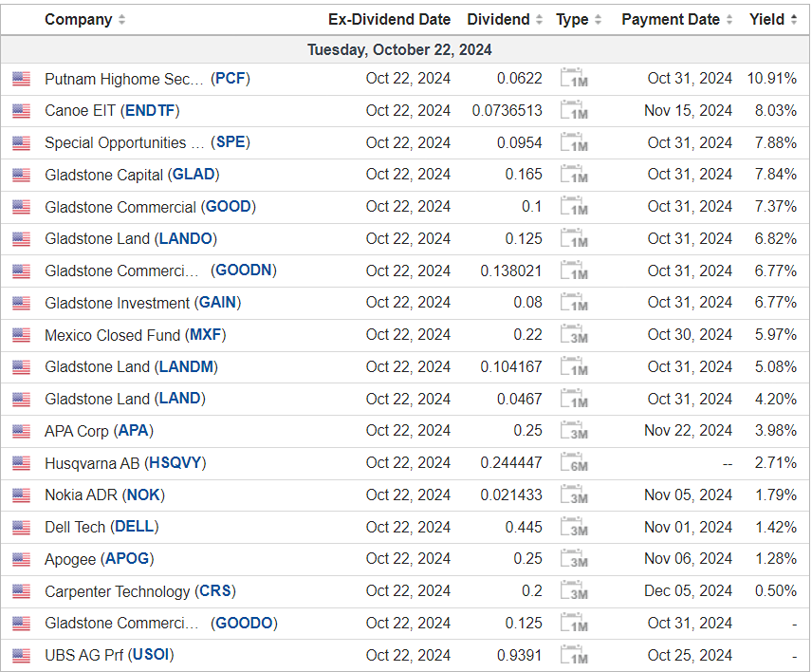Click the 3M type icon for Mexico Closed Fund
The height and width of the screenshot is (672, 812).
(x=574, y=335)
